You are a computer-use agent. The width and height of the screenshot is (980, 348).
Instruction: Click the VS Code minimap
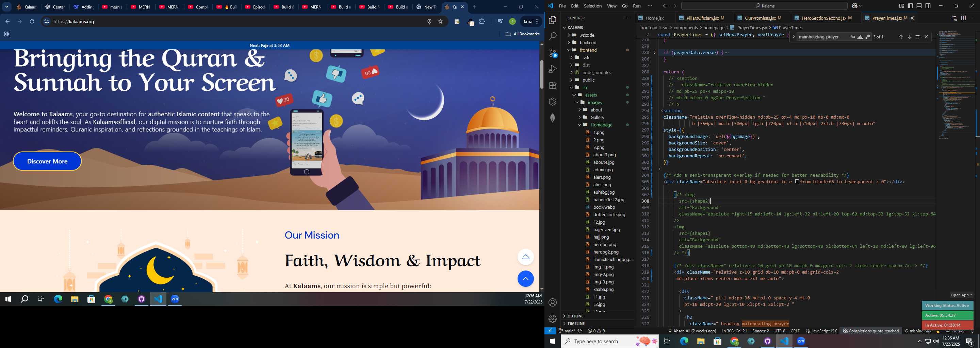[x=957, y=85]
